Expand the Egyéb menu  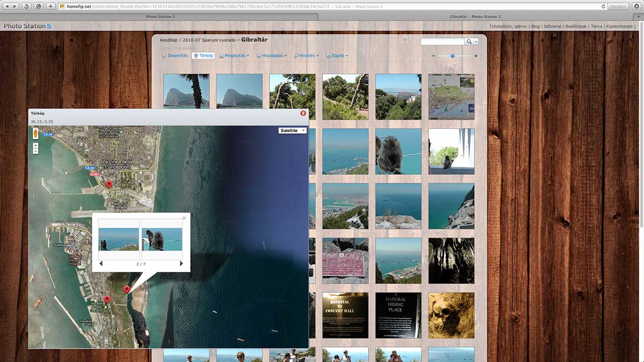click(x=337, y=56)
